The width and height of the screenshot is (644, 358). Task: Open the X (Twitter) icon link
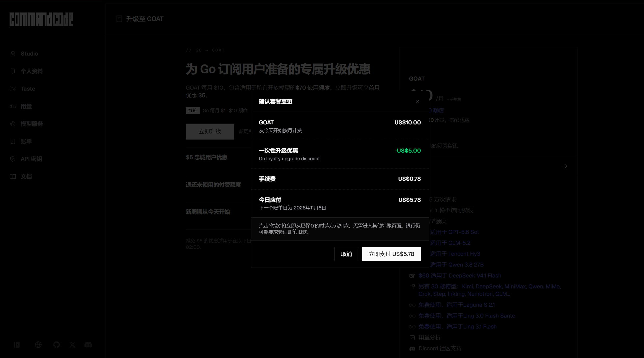(72, 345)
